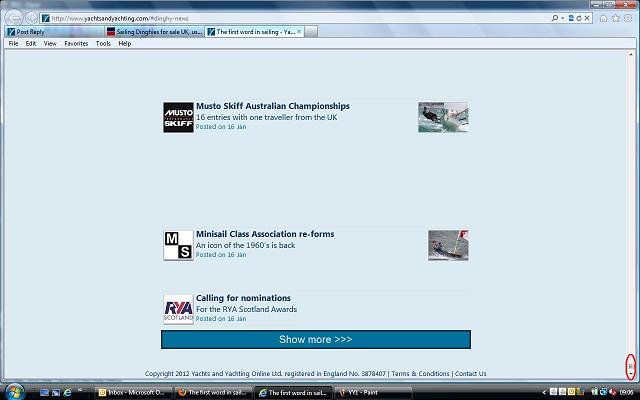Click the search magnifier icon in address bar

[x=555, y=18]
